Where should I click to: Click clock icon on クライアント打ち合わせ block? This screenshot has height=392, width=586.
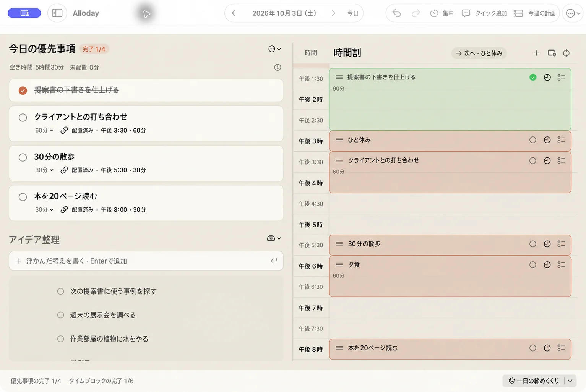tap(547, 161)
